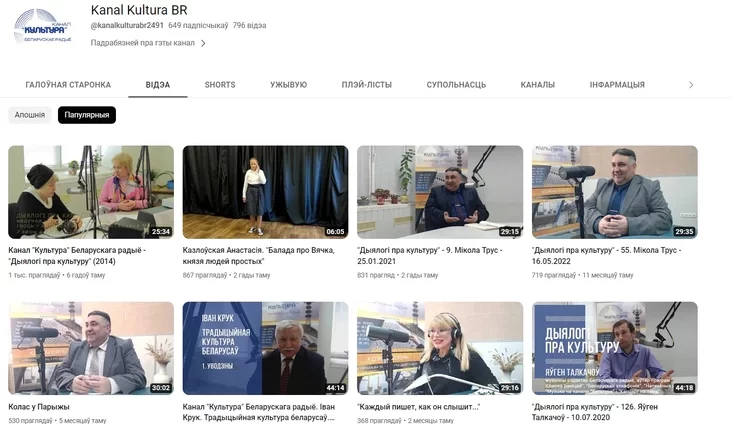Open the КАНАЛЫ tab
Screen dimensions: 732x424
click(x=538, y=85)
